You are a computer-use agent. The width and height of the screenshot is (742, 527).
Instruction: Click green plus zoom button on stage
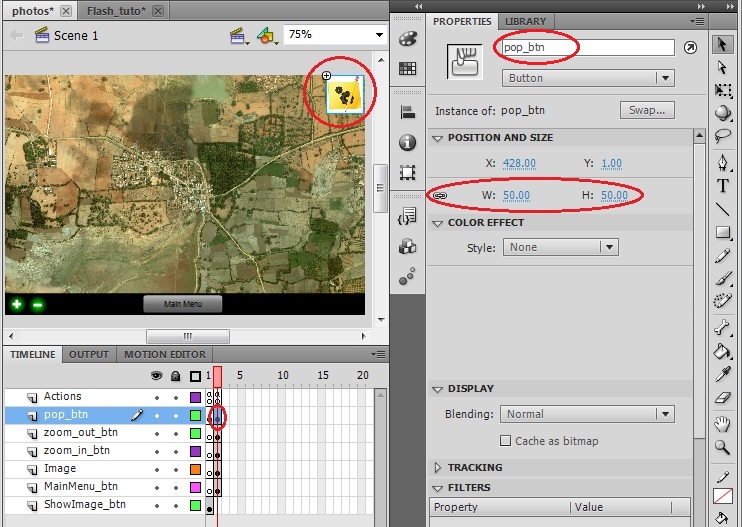point(17,304)
